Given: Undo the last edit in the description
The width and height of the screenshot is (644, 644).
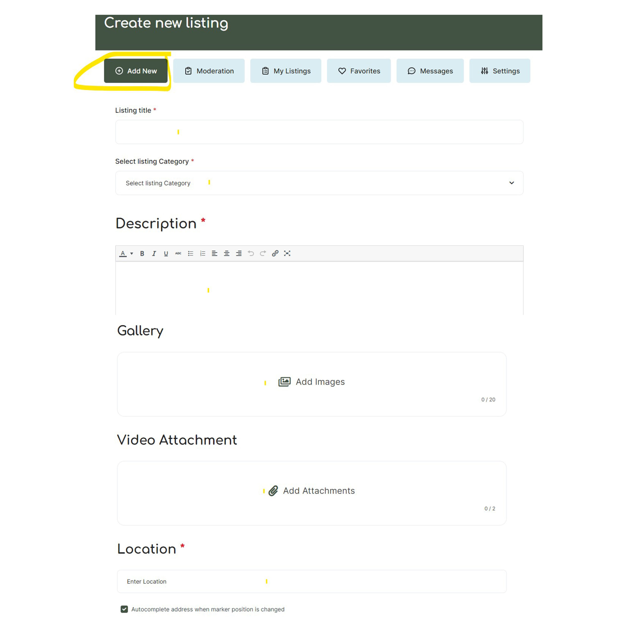Looking at the screenshot, I should click(x=251, y=254).
